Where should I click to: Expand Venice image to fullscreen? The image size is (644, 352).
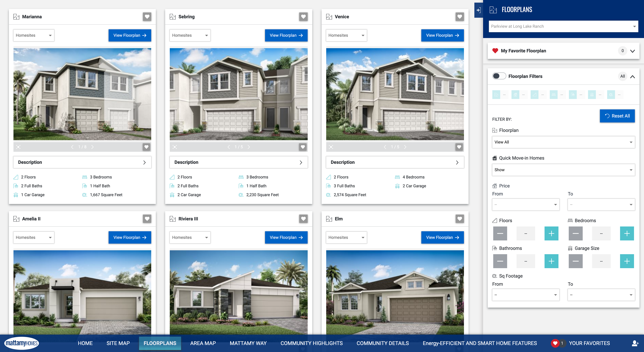pyautogui.click(x=331, y=147)
